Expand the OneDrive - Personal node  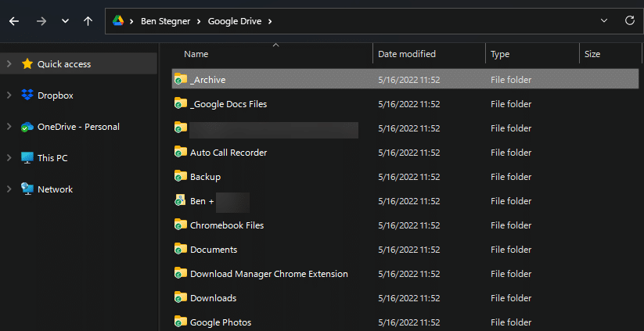pyautogui.click(x=9, y=127)
